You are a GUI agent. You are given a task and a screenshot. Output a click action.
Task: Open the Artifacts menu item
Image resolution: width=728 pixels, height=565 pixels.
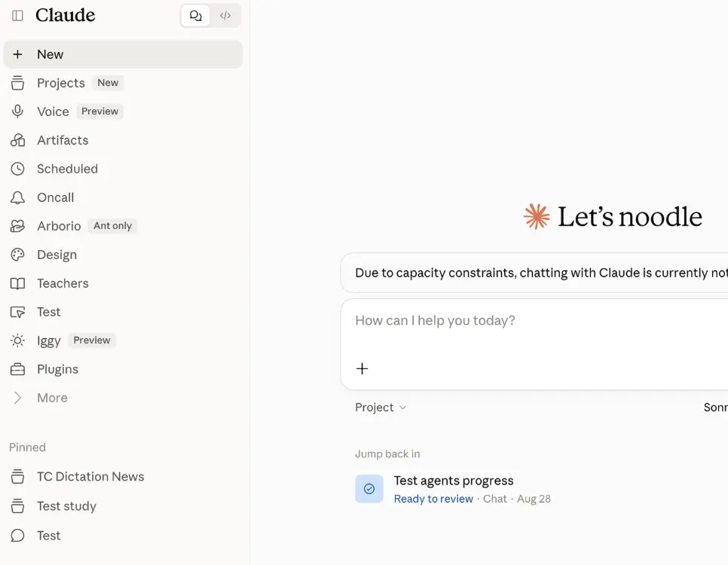[x=123, y=140]
